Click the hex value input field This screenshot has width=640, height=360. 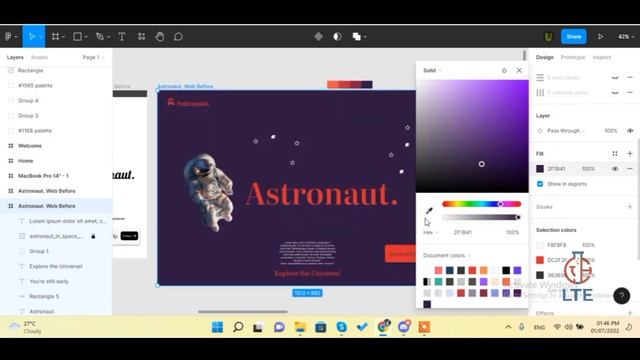click(463, 232)
